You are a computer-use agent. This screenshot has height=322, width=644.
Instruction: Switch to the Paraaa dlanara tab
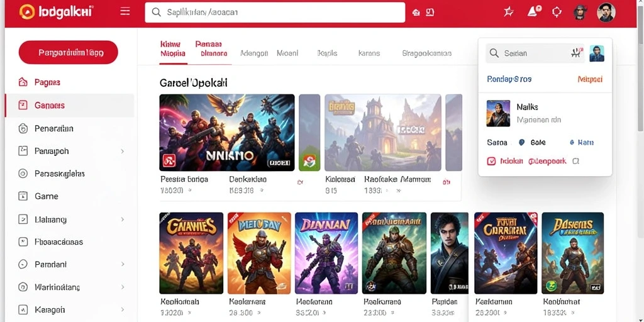point(211,48)
